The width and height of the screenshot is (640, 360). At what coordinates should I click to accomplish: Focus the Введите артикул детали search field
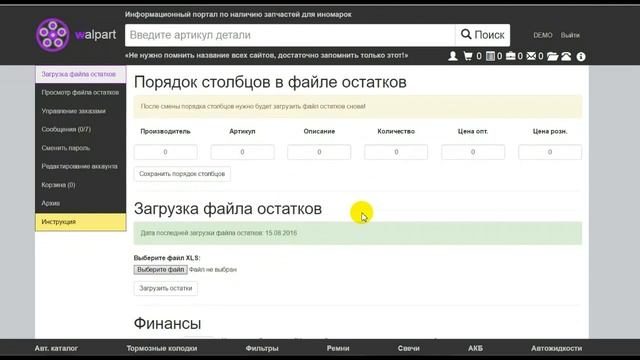coord(290,35)
